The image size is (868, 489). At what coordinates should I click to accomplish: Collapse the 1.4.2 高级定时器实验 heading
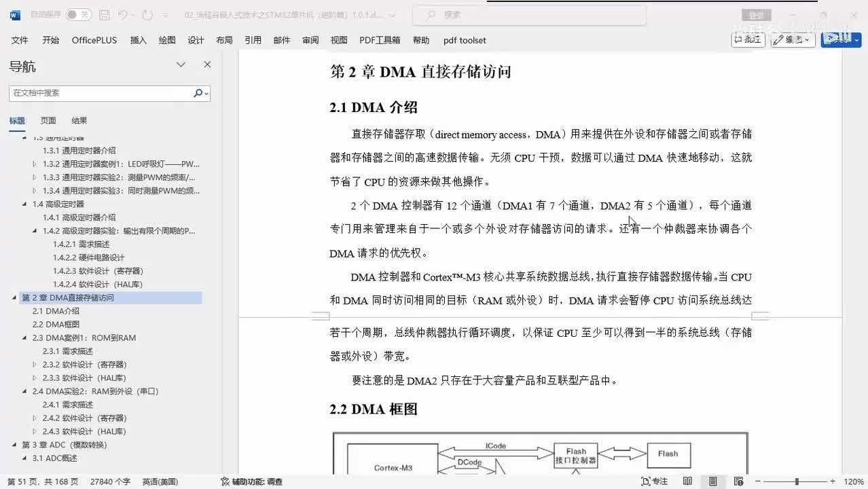[35, 231]
